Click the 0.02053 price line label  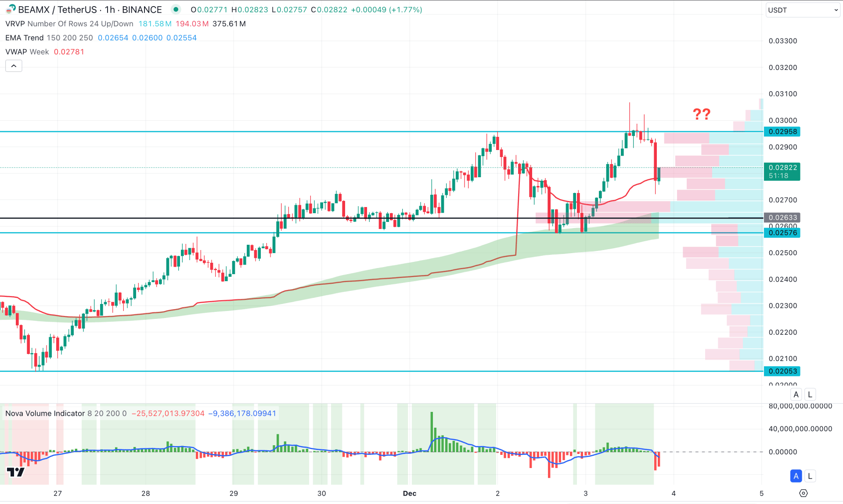point(782,371)
